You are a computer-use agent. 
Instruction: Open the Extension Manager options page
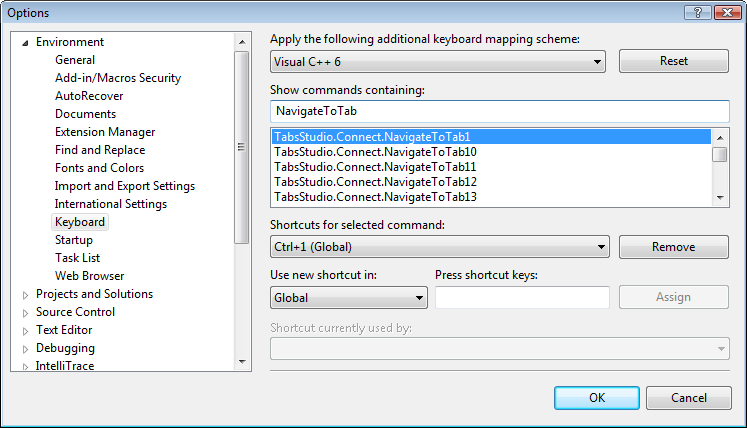tap(104, 132)
